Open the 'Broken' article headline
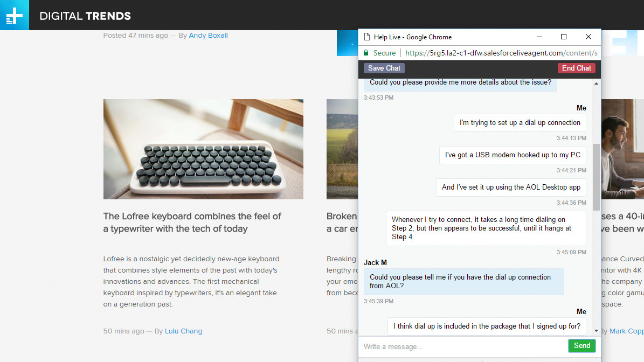Viewport: 644px width, 362px height. click(342, 222)
